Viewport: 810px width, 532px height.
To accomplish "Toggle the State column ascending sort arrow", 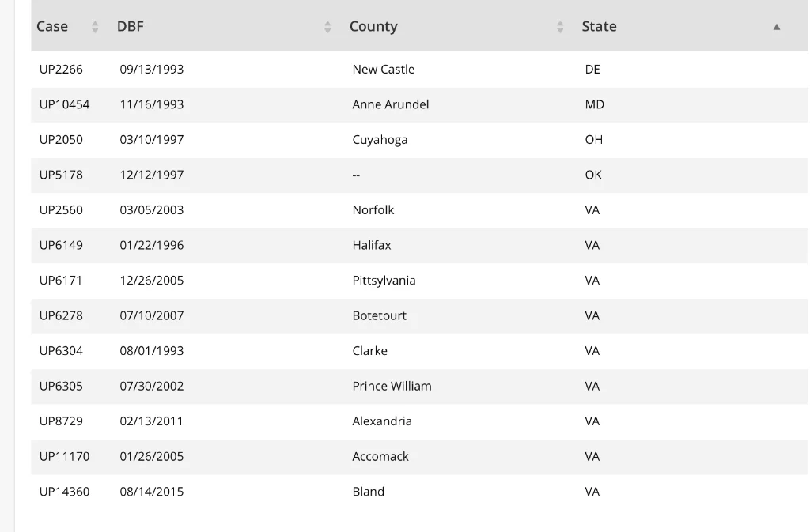I will coord(777,27).
